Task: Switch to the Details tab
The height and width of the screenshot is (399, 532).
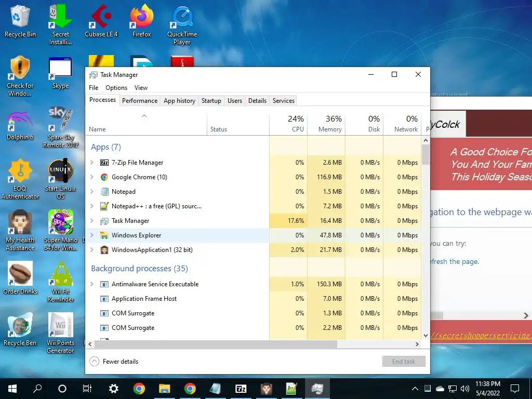Action: click(x=257, y=101)
